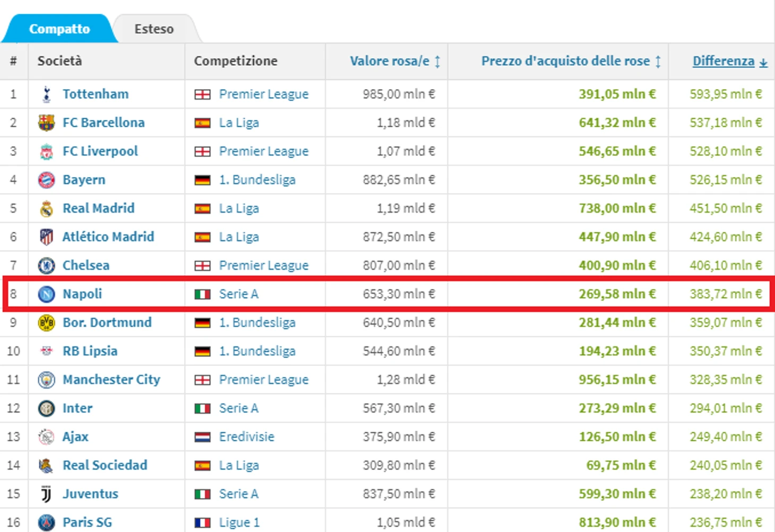Click the Atlético Madrid club crest

click(x=47, y=237)
